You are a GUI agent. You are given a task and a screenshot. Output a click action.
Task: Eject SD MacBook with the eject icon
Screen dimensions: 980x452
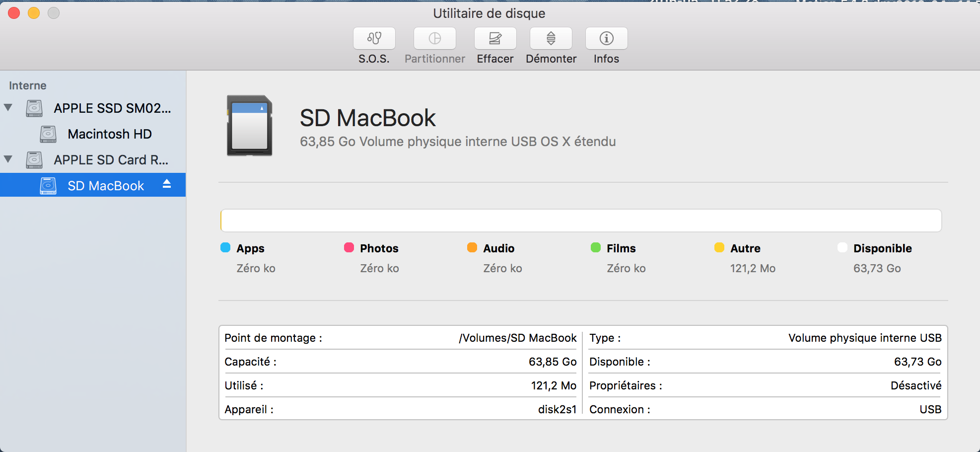(167, 184)
